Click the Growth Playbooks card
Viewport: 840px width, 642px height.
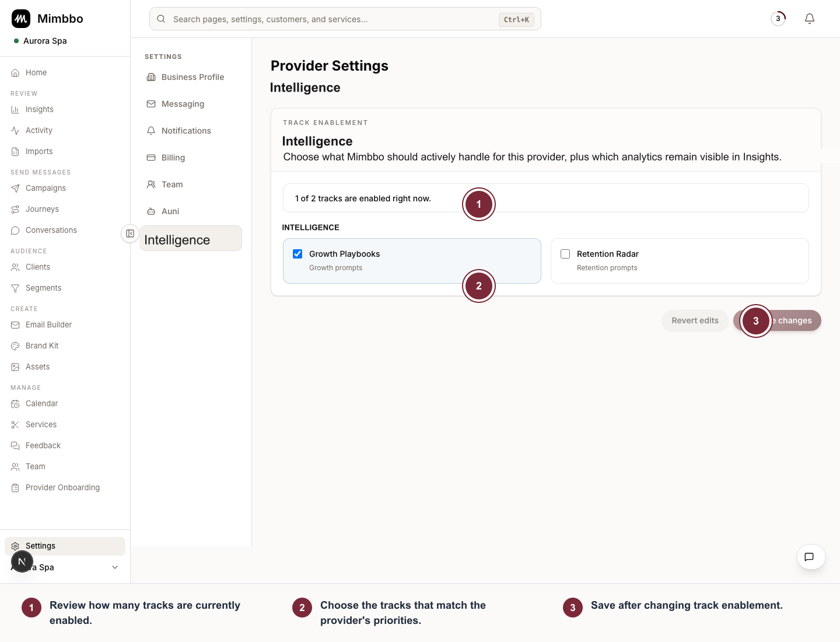coord(412,261)
